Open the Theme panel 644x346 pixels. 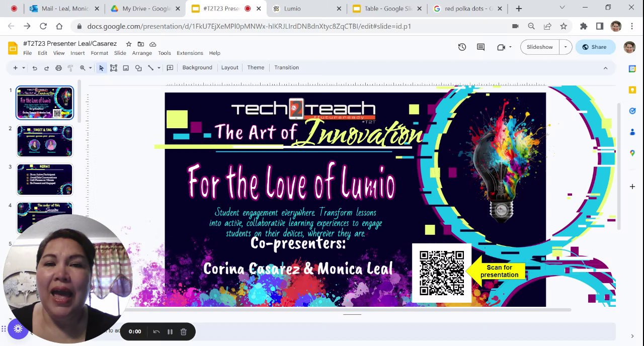point(256,67)
